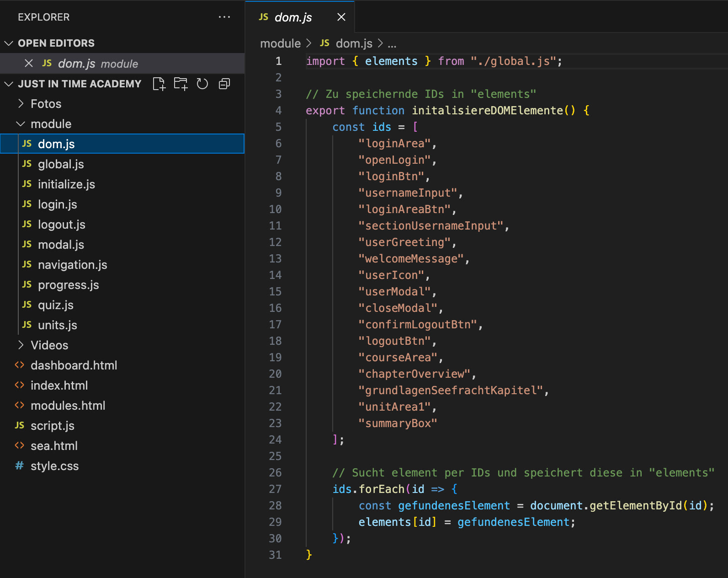Viewport: 728px width, 578px height.
Task: Click the "grundlagenSeefrachtKapitel" string
Action: 451,391
